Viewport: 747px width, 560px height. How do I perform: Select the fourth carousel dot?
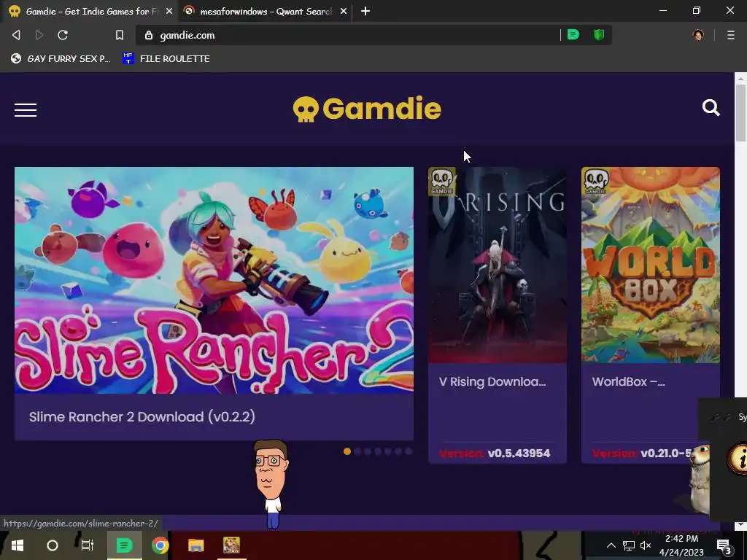(x=378, y=451)
